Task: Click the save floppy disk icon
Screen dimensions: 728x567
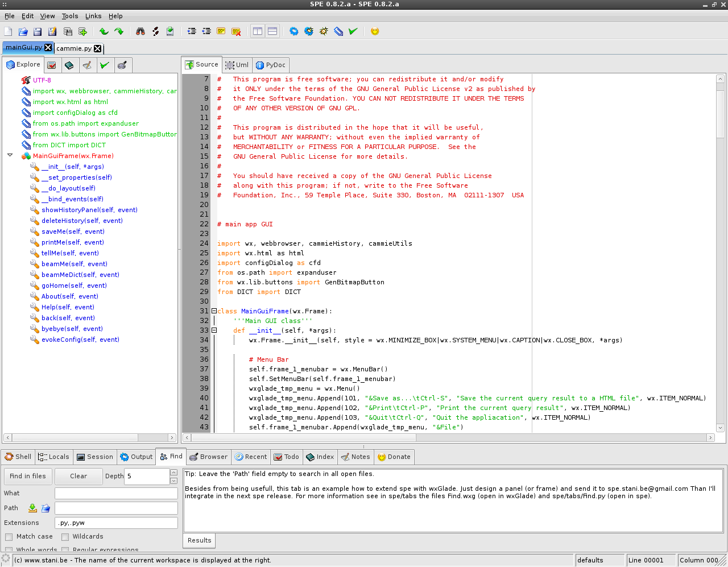Action: [x=38, y=31]
